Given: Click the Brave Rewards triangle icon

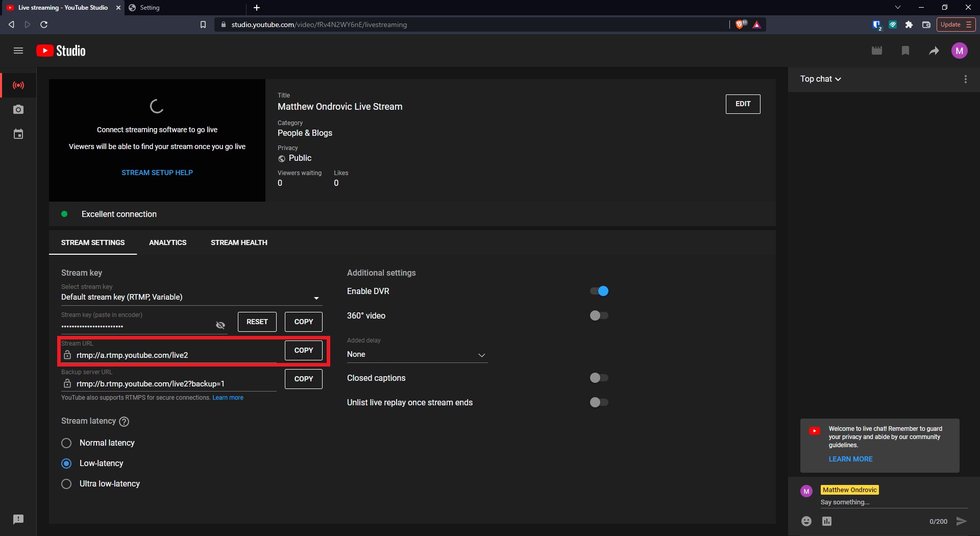Looking at the screenshot, I should [757, 25].
